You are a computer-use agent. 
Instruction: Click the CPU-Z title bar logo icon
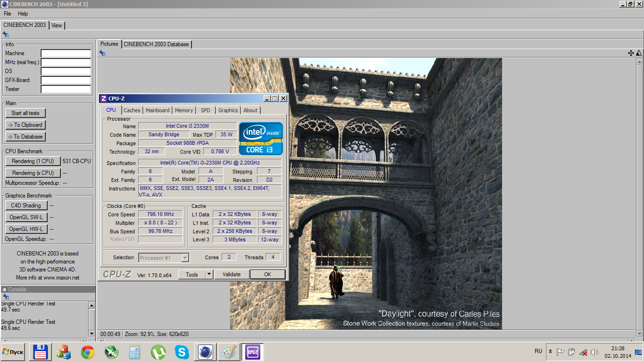coord(104,99)
